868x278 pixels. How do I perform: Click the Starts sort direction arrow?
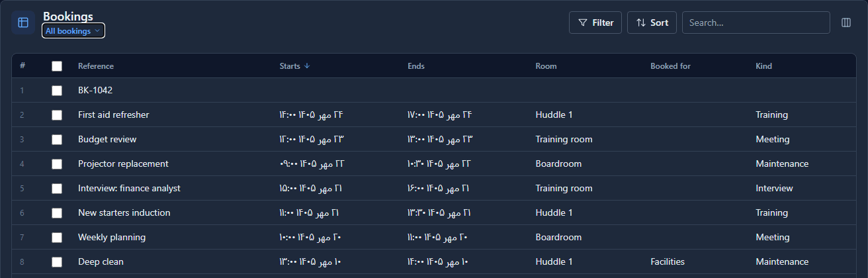[x=307, y=66]
